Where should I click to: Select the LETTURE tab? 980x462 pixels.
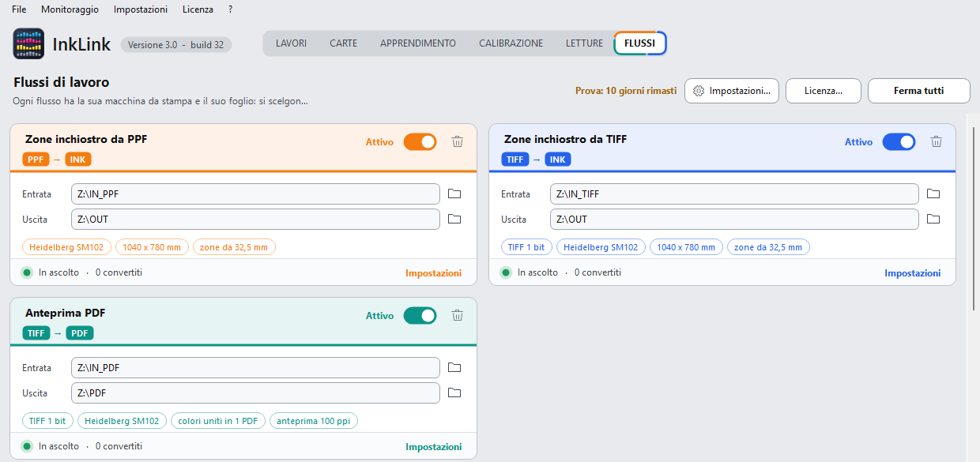coord(584,43)
